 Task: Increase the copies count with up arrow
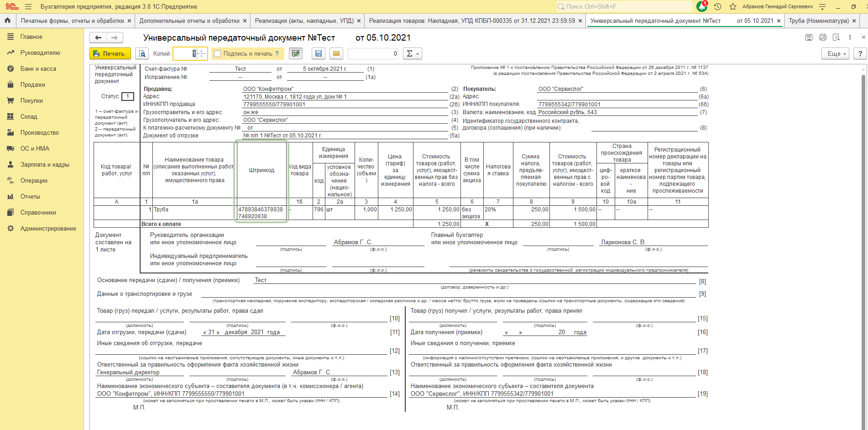click(x=202, y=51)
